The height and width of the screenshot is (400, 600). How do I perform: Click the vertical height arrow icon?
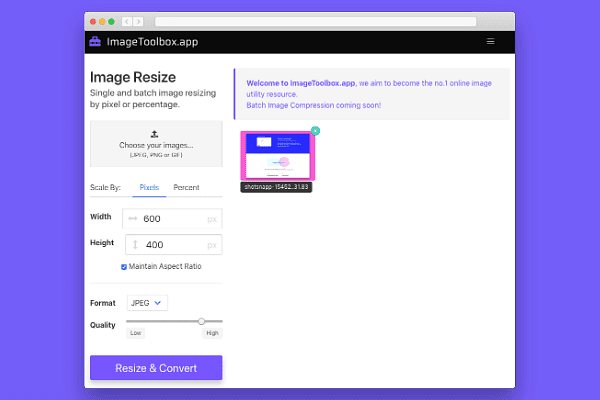133,245
